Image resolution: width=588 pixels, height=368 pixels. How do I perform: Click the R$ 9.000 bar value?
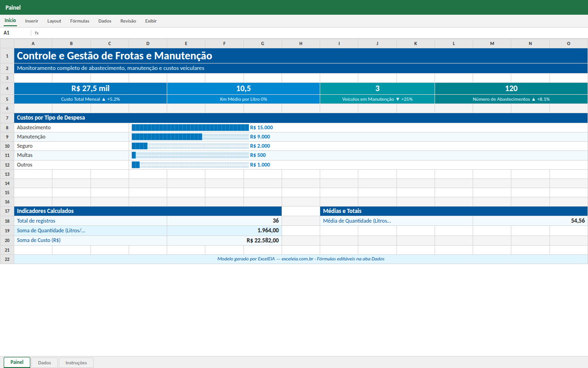[x=260, y=137]
